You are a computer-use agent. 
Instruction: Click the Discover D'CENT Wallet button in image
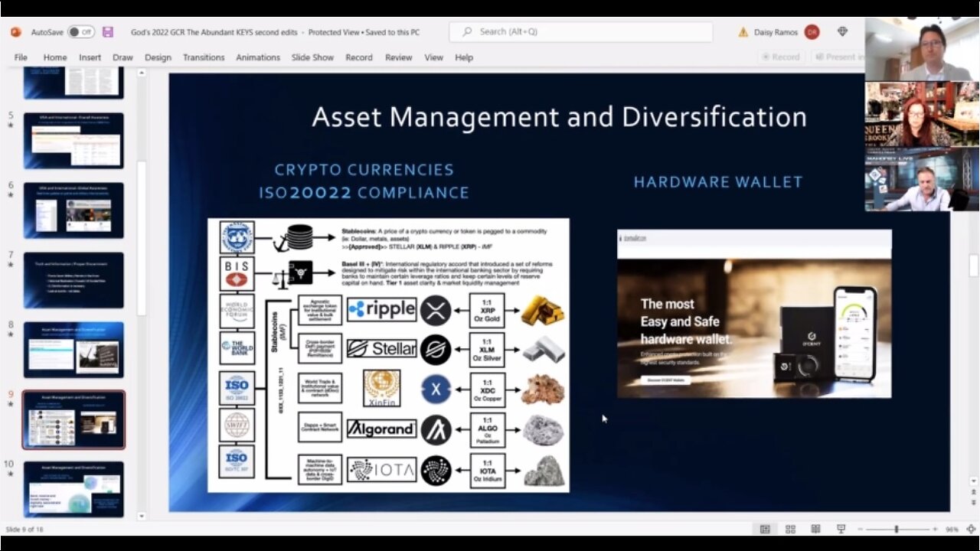click(x=665, y=380)
